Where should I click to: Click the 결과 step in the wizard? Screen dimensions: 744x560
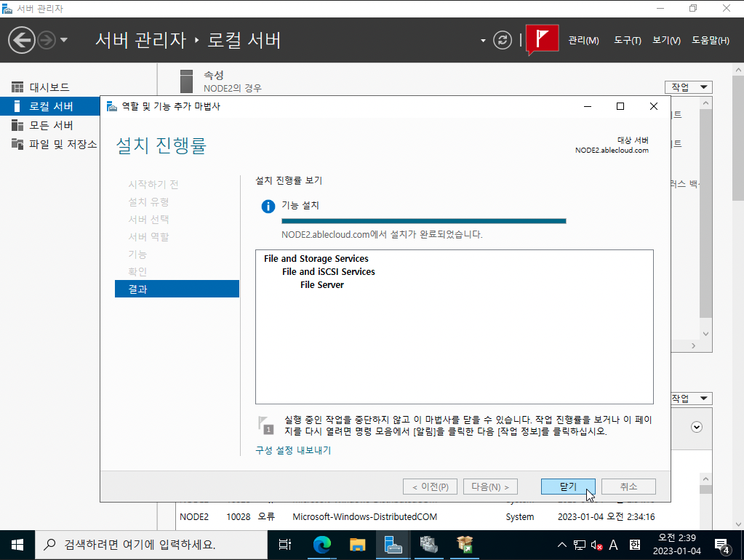pyautogui.click(x=177, y=289)
